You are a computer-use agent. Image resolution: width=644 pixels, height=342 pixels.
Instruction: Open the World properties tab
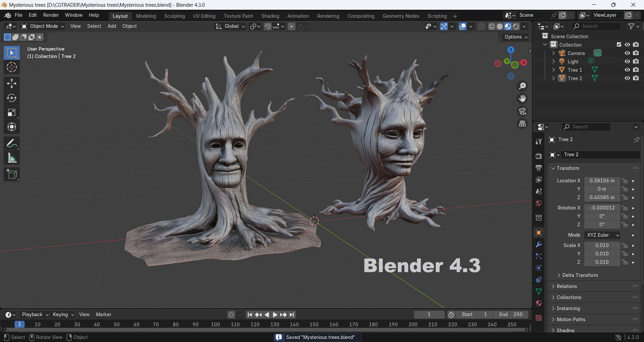point(539,203)
